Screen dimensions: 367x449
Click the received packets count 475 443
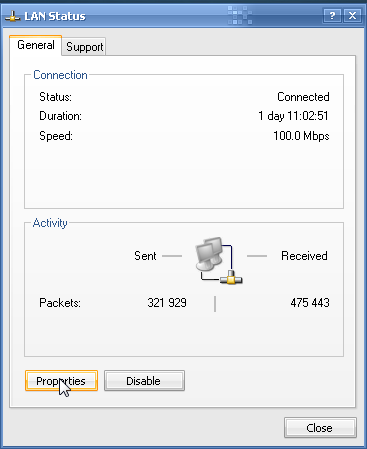[310, 303]
